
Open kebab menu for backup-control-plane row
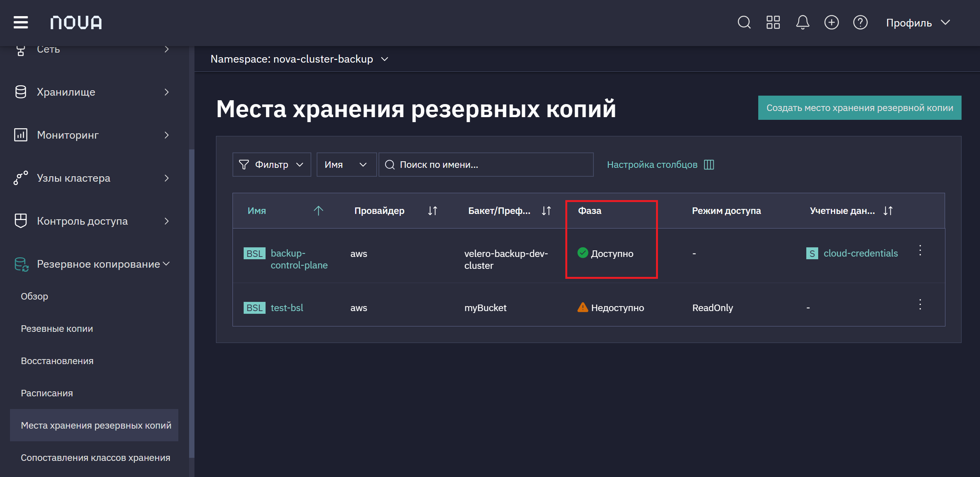pyautogui.click(x=920, y=250)
